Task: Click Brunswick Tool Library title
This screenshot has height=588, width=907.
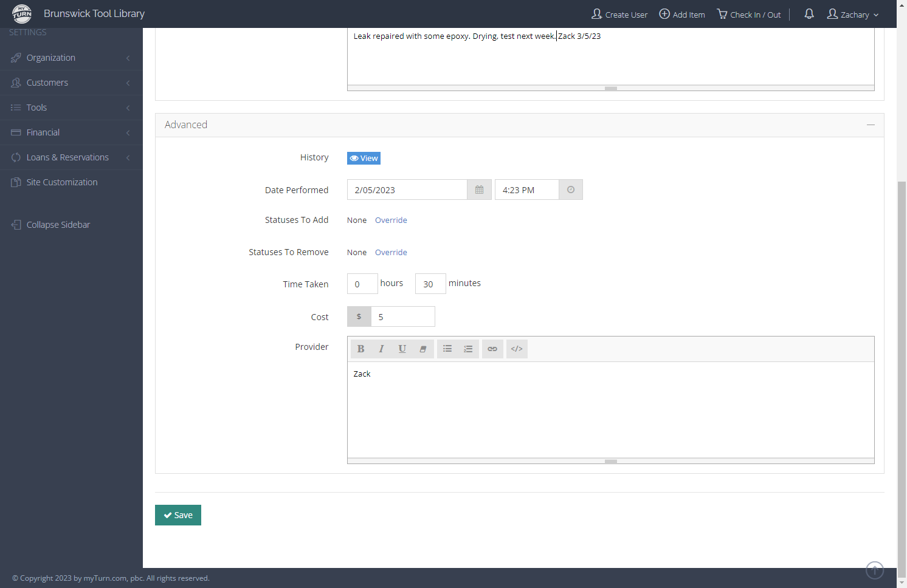Action: coord(94,13)
